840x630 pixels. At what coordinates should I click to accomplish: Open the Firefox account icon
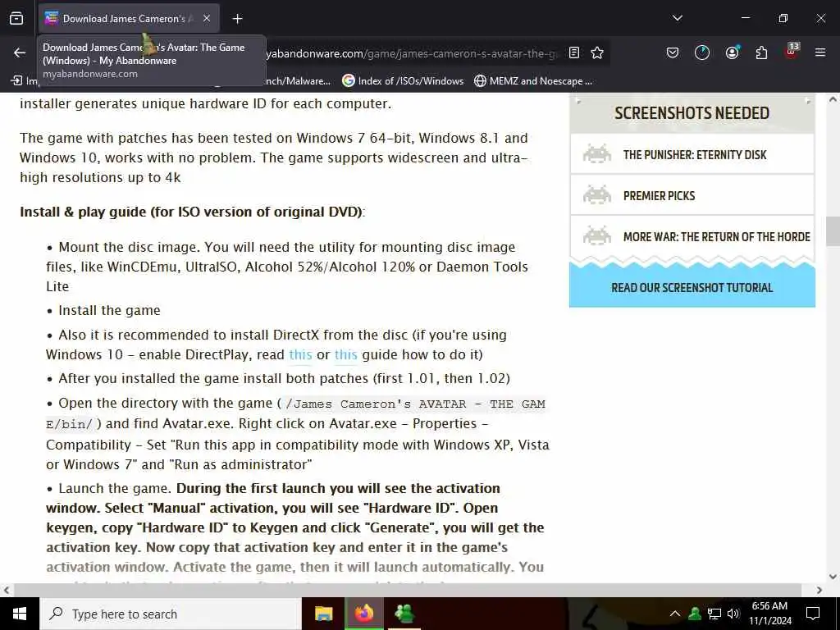coord(732,52)
